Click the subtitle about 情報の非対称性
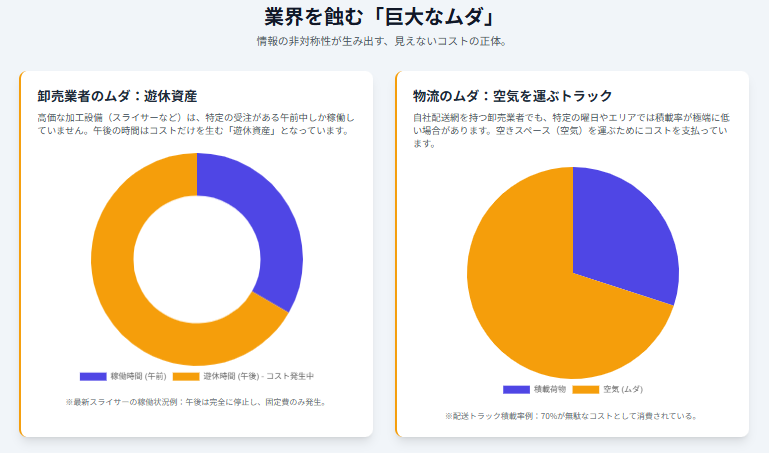This screenshot has width=769, height=453. 384,42
